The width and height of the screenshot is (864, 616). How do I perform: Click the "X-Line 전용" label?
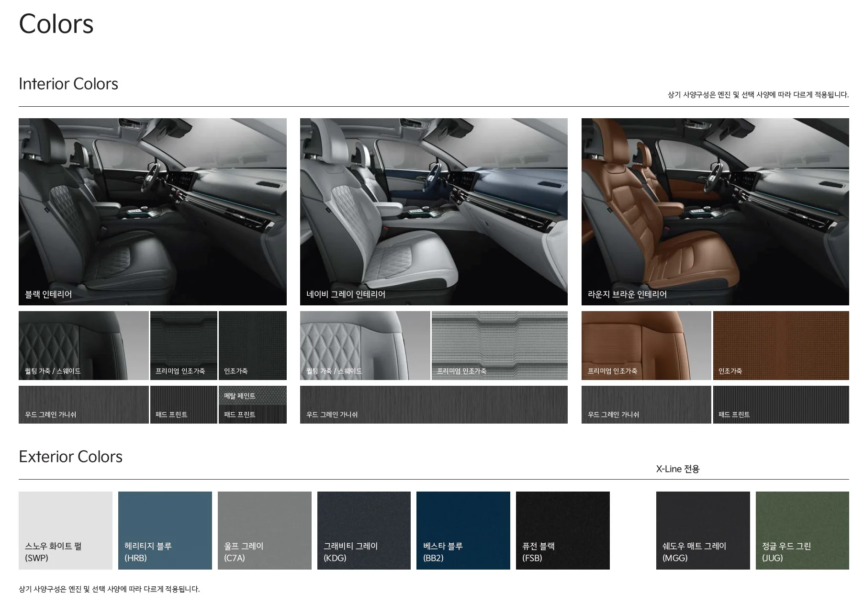tap(678, 469)
